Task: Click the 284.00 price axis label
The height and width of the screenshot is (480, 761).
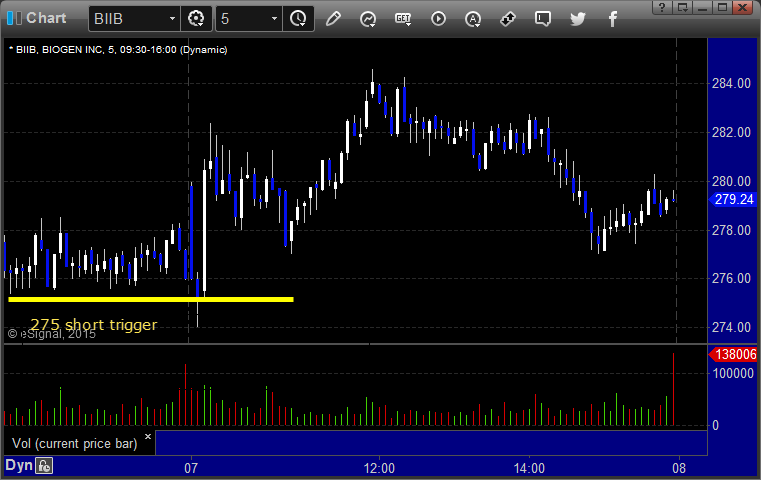Action: (x=731, y=83)
